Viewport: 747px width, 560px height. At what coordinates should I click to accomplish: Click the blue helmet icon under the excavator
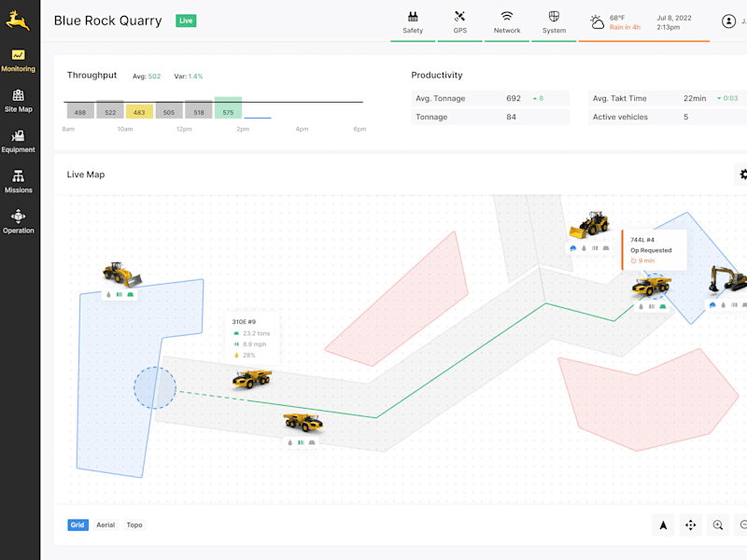click(x=712, y=305)
